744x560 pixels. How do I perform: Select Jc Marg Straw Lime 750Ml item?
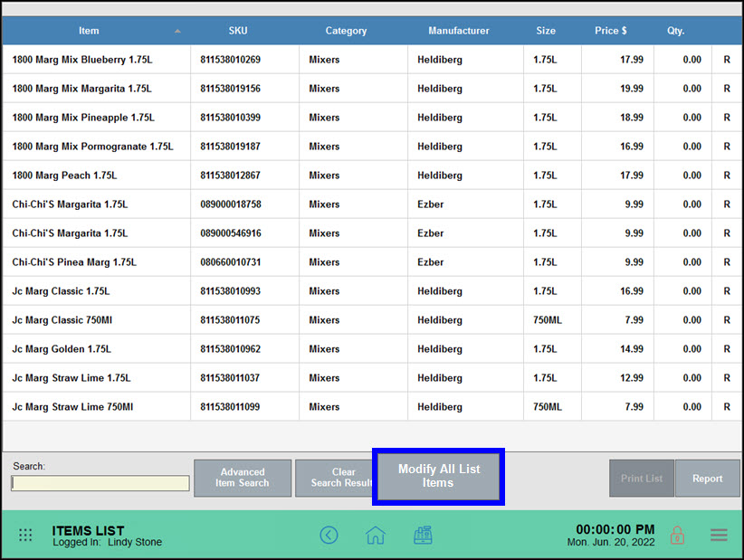click(72, 407)
